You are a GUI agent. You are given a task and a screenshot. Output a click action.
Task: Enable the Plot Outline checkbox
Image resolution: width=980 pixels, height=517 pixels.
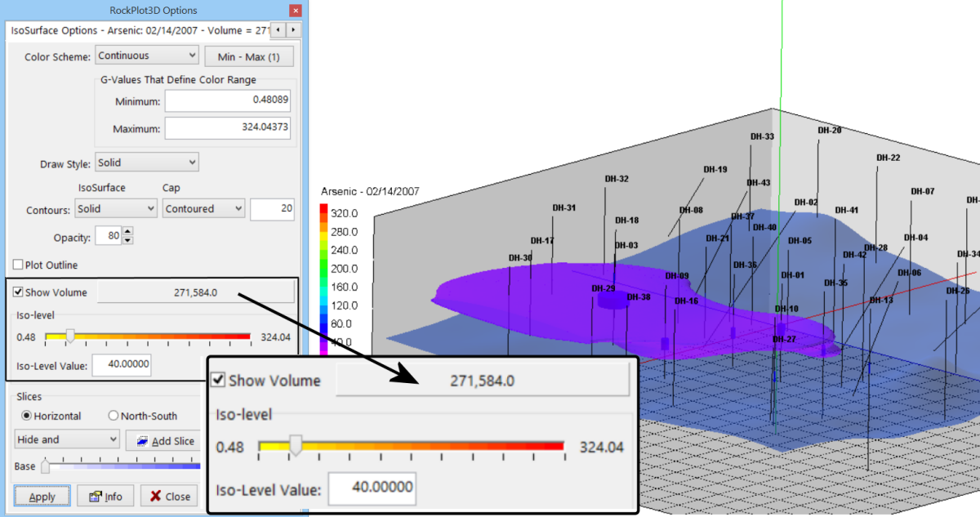point(18,265)
